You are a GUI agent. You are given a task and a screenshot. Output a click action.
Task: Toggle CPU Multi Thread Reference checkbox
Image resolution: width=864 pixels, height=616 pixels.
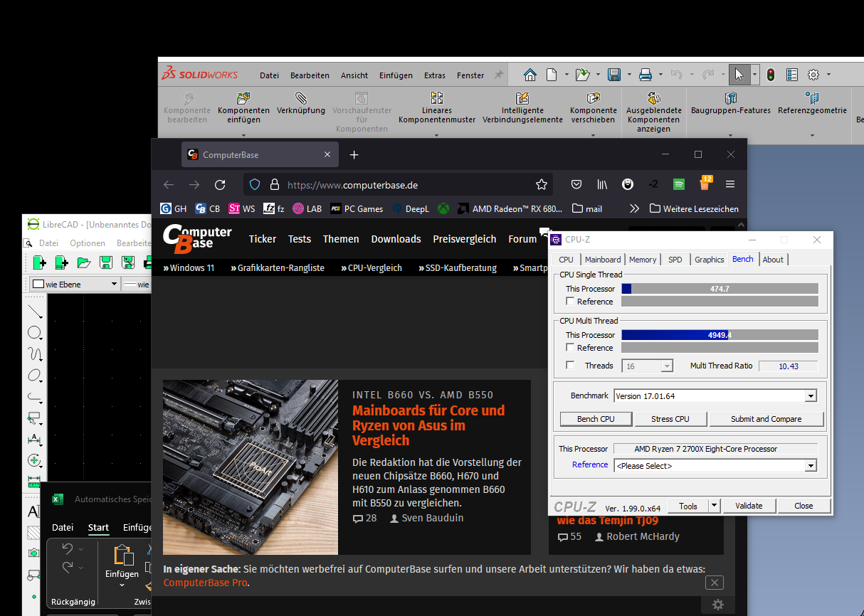[570, 348]
